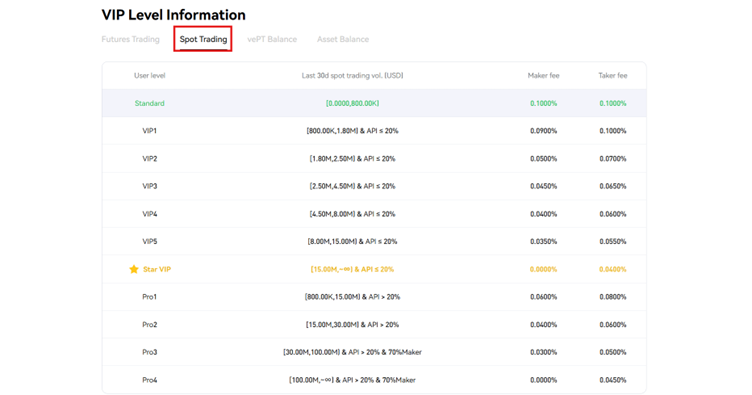The image size is (752, 395).
Task: Click the Star VIP taker fee 0.0400%
Action: pyautogui.click(x=613, y=269)
